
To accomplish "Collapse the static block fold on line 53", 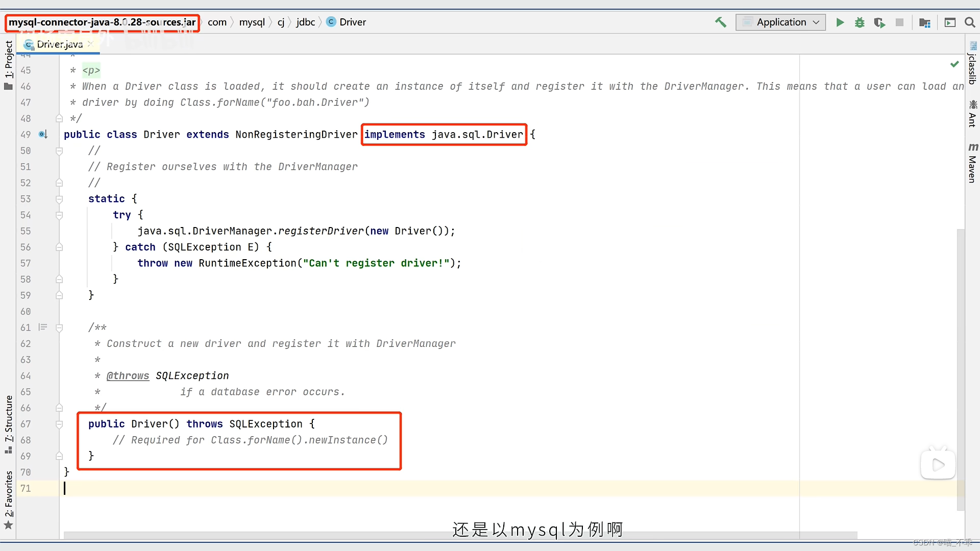I will (59, 199).
